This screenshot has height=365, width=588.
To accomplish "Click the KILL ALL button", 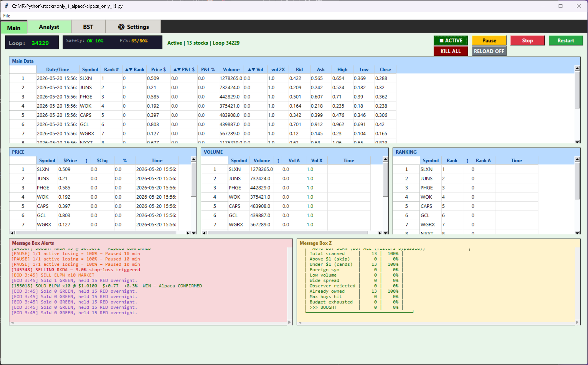I will point(451,51).
